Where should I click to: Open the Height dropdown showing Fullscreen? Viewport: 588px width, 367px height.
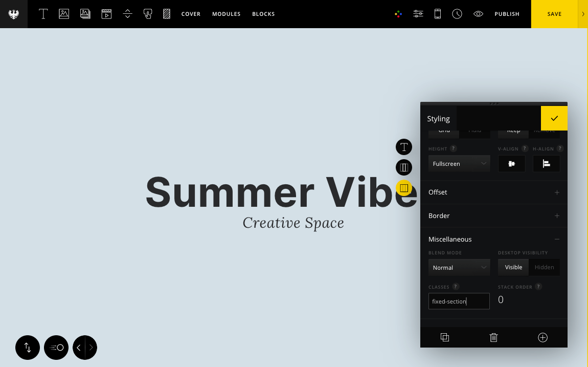[459, 164]
